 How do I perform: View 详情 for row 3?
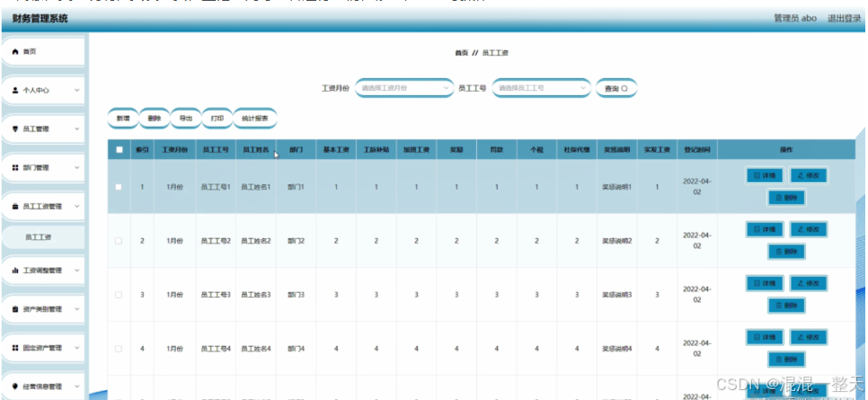[765, 283]
